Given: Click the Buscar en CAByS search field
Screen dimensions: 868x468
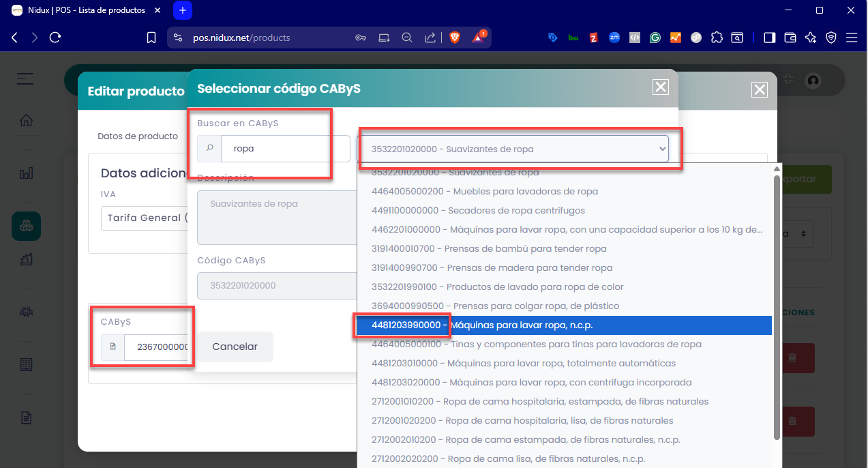Looking at the screenshot, I should 284,149.
